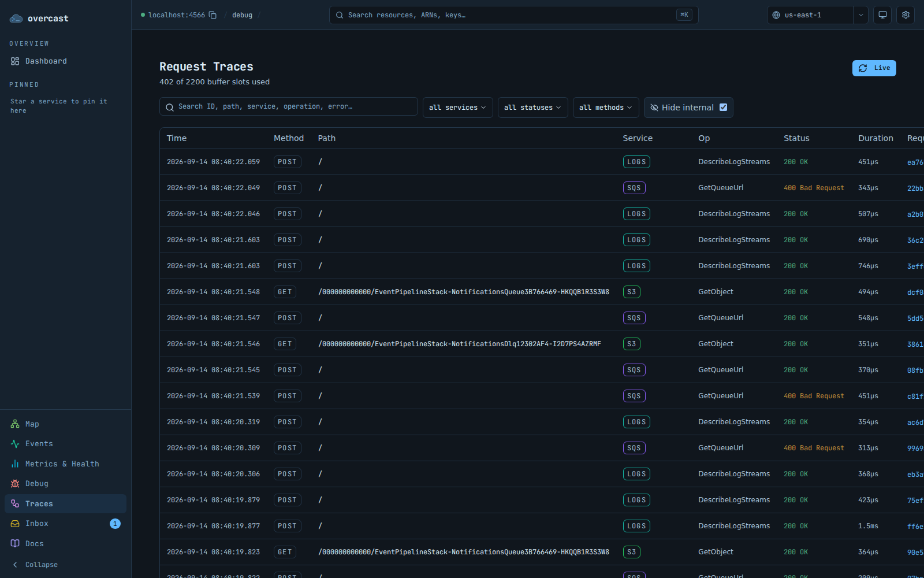Click the overcast cloud logo
Image resolution: width=924 pixels, height=578 pixels.
(16, 18)
